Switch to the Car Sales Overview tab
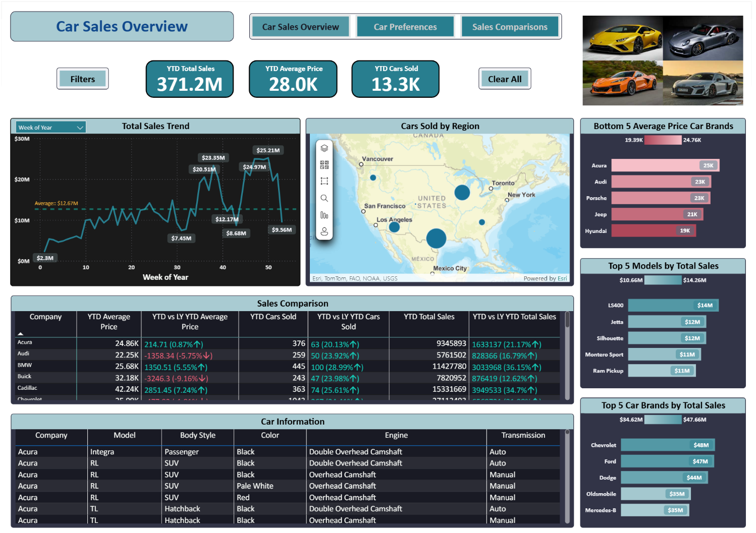756x533 pixels. click(x=300, y=27)
